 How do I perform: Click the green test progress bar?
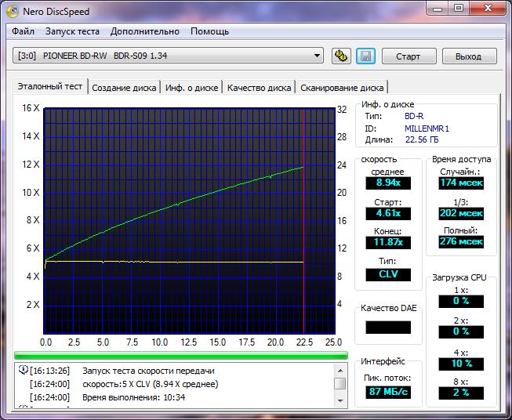coord(180,356)
